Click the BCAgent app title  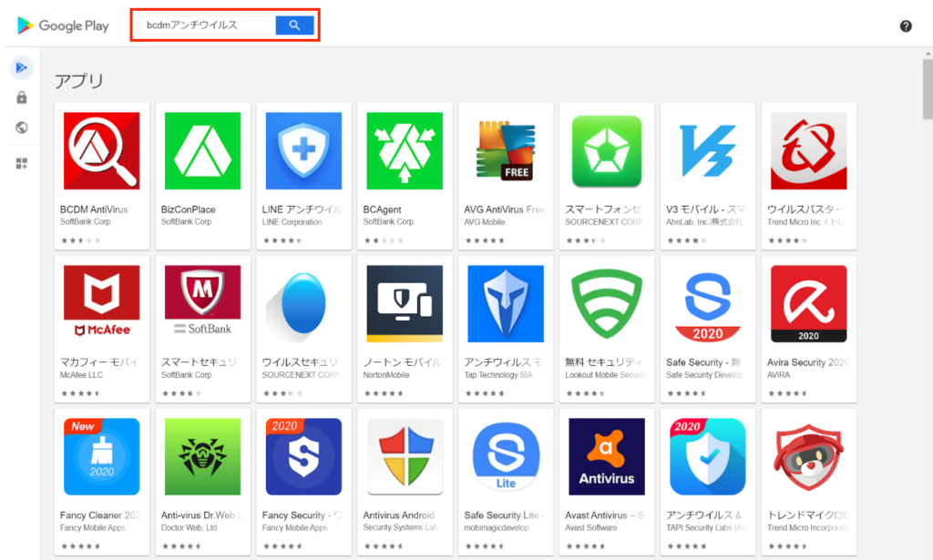[383, 209]
